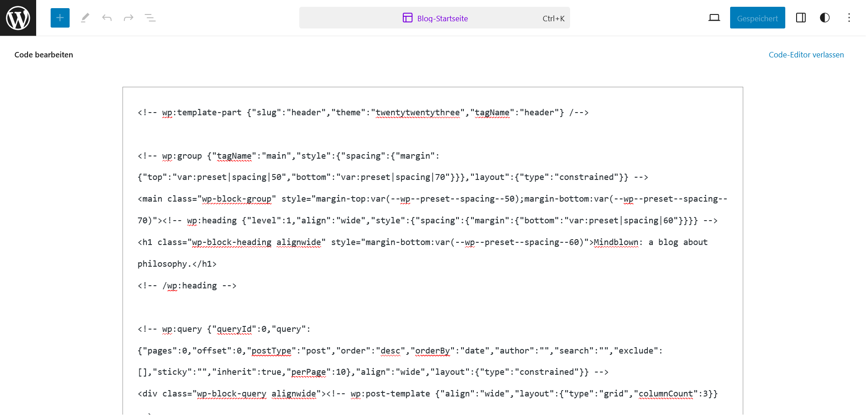Viewport: 868px width, 415px height.
Task: Open the three-dot Options menu
Action: 849,18
